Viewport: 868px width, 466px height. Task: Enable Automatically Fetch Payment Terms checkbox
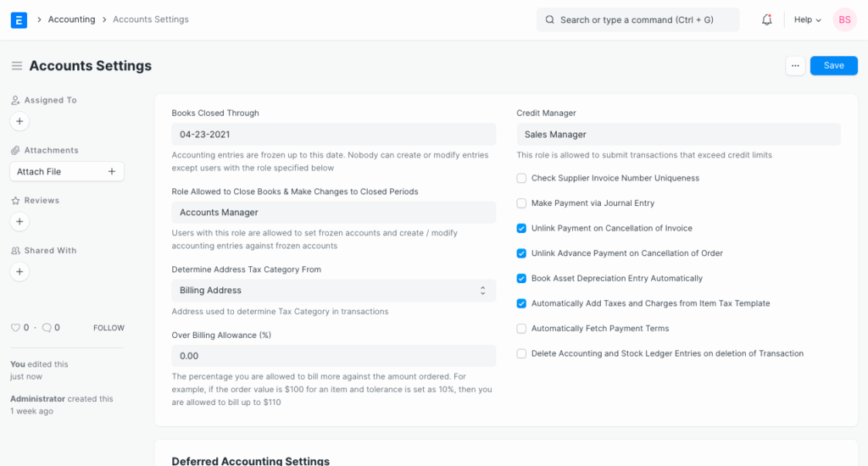coord(522,329)
